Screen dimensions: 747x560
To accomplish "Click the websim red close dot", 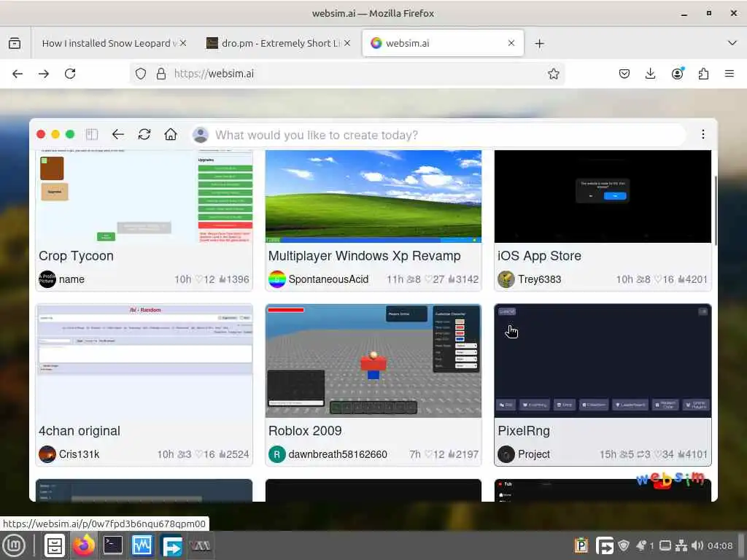I will pyautogui.click(x=41, y=135).
